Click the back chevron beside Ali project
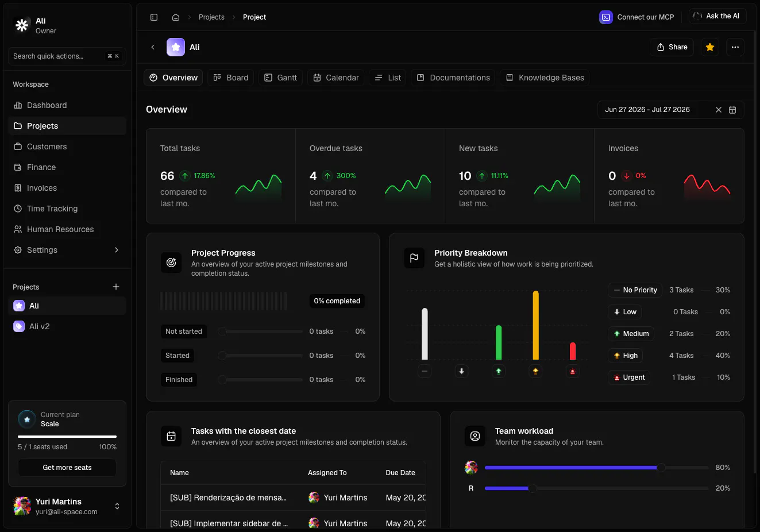 (153, 47)
